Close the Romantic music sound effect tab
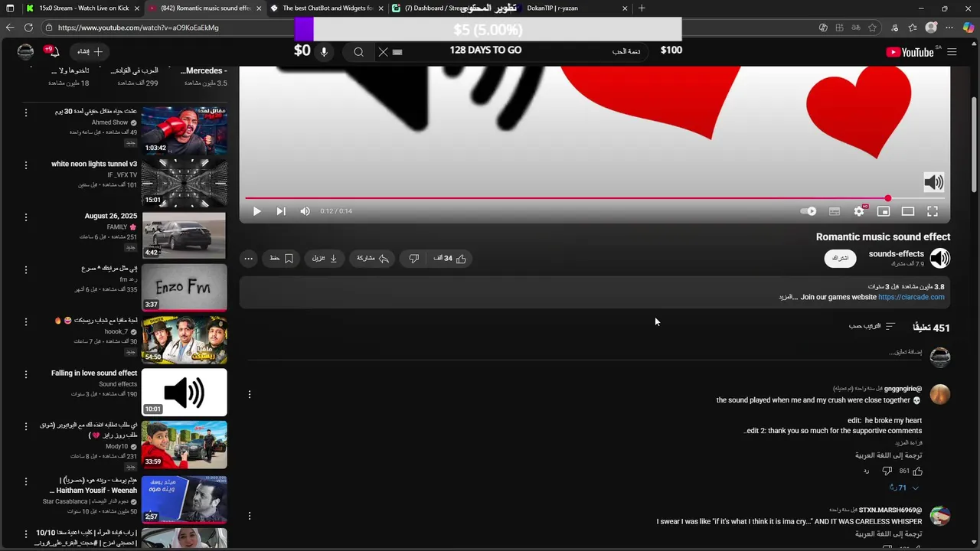The image size is (980, 551). 259,8
